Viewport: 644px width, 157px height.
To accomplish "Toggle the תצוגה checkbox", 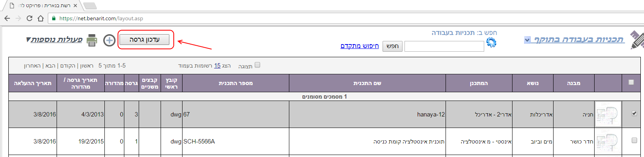I will point(257,65).
